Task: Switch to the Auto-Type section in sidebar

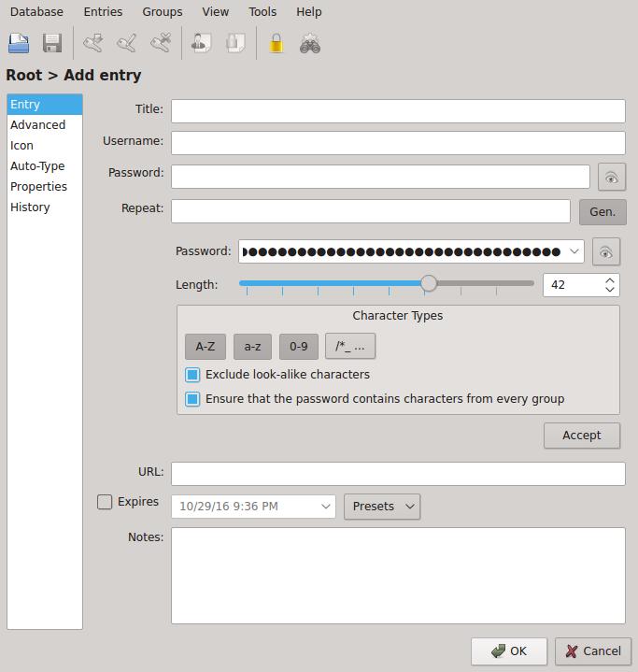Action: [x=37, y=166]
